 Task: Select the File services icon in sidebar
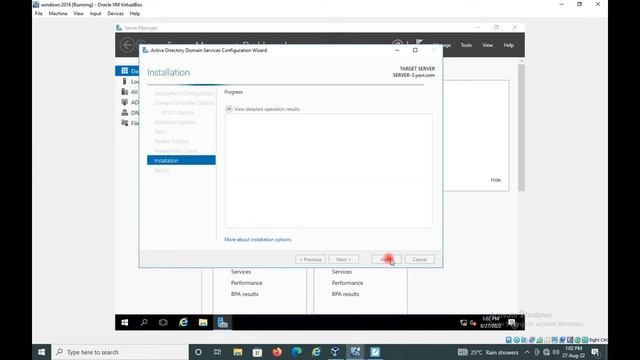click(x=124, y=123)
